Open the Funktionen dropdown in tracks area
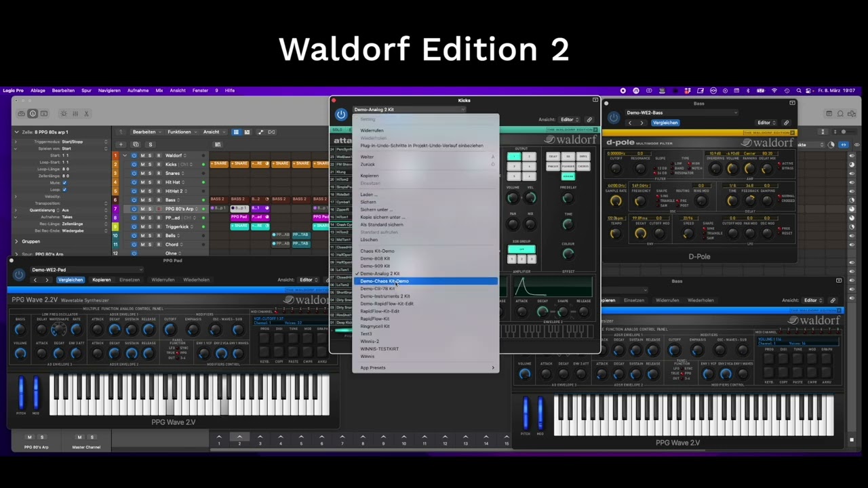The image size is (868, 488). (181, 132)
